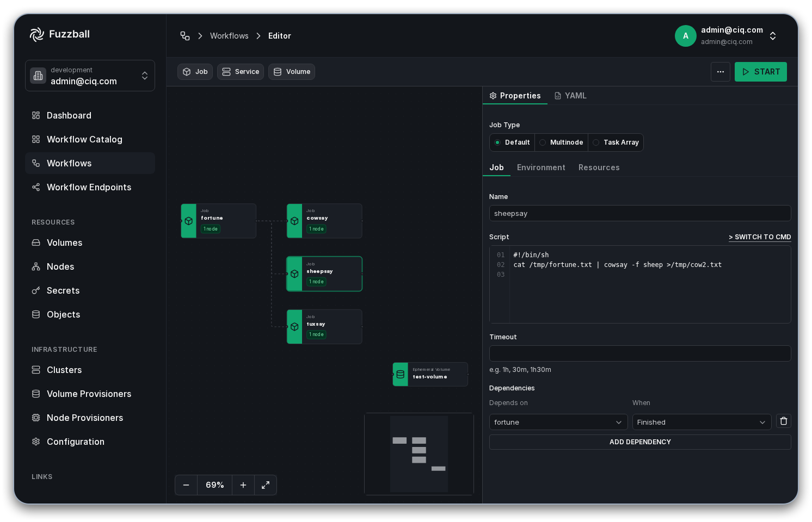Select the test-volume ephemeral volume node

[430, 374]
